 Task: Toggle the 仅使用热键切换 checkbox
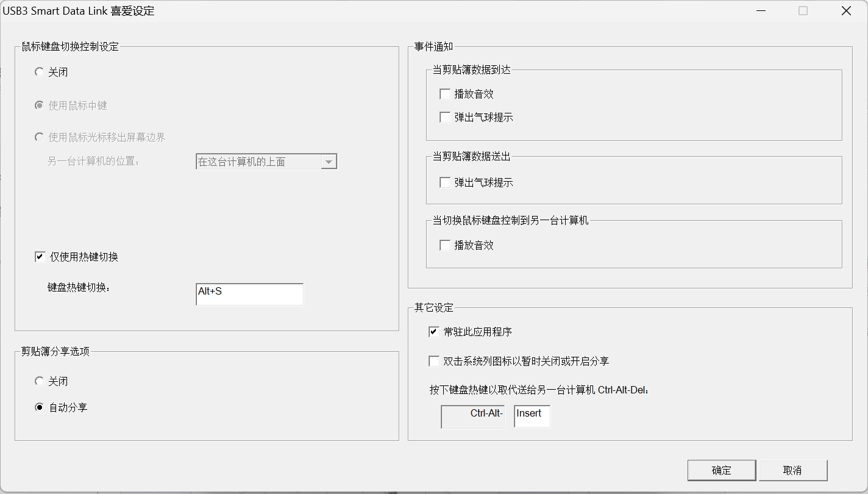[40, 257]
